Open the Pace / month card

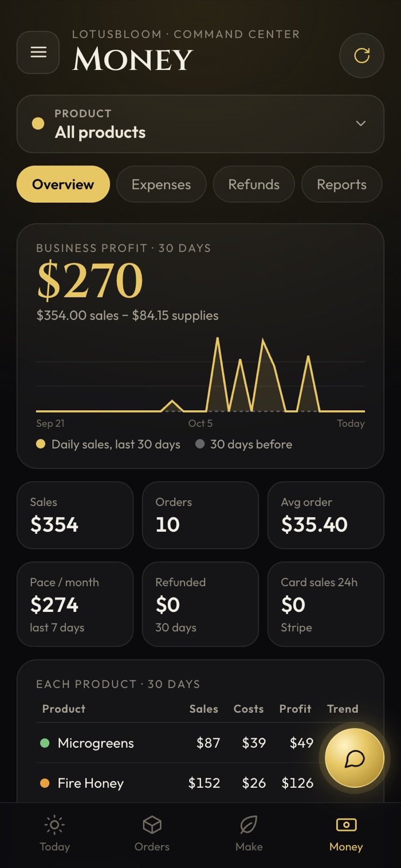coord(75,604)
